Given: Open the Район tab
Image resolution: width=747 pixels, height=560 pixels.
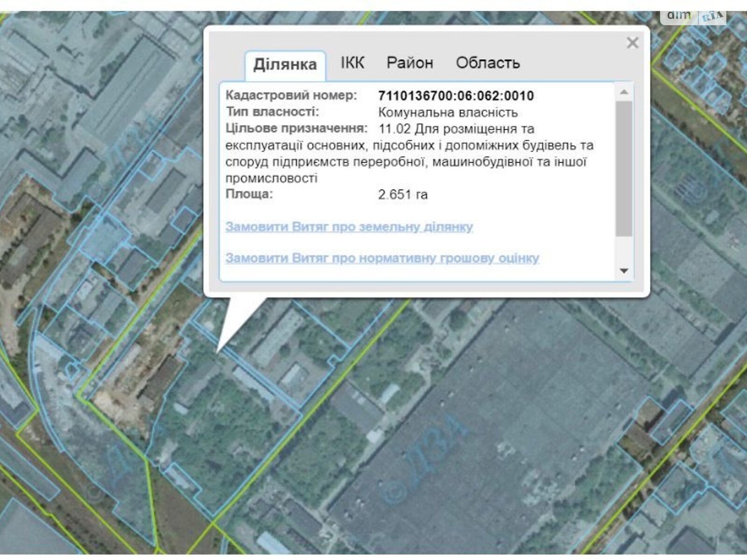Looking at the screenshot, I should (409, 63).
